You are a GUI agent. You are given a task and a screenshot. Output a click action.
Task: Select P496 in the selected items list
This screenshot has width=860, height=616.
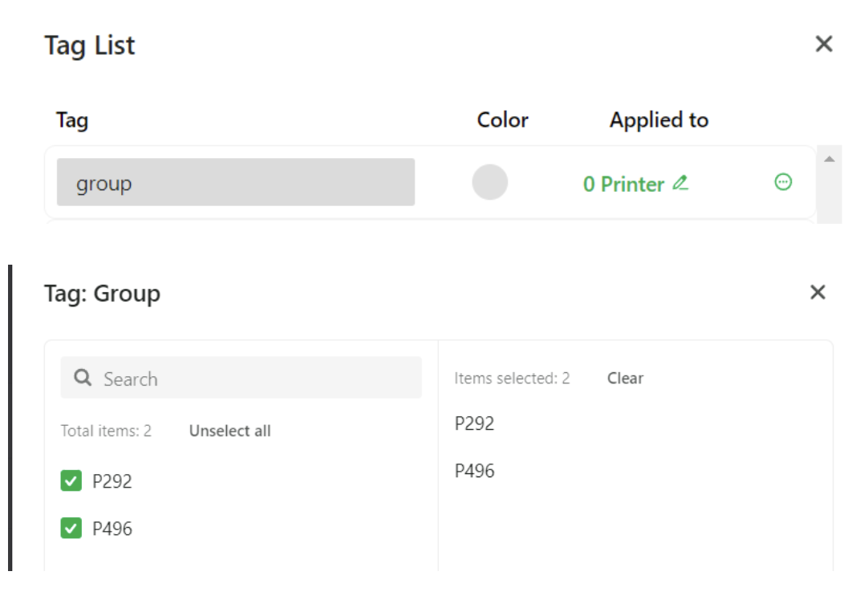pyautogui.click(x=474, y=471)
